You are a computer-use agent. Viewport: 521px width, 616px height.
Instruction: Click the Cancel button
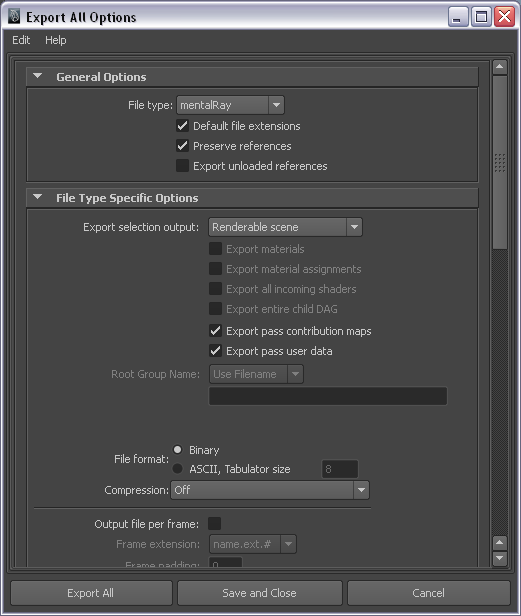pyautogui.click(x=429, y=593)
